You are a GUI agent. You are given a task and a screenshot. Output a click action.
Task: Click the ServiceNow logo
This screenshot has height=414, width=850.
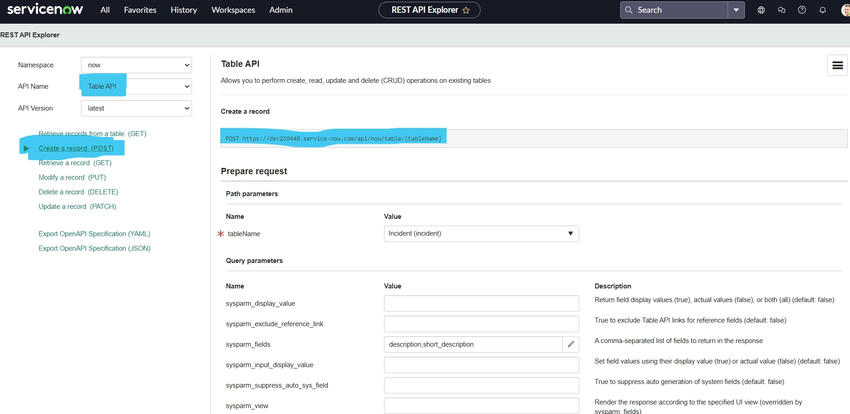[45, 9]
